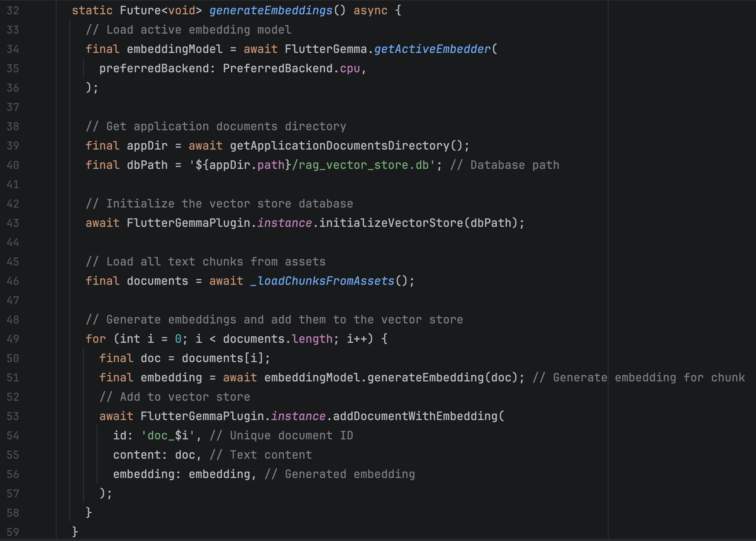Click '// Add to vector store' comment
Screen dimensions: 756x541
[x=175, y=397]
